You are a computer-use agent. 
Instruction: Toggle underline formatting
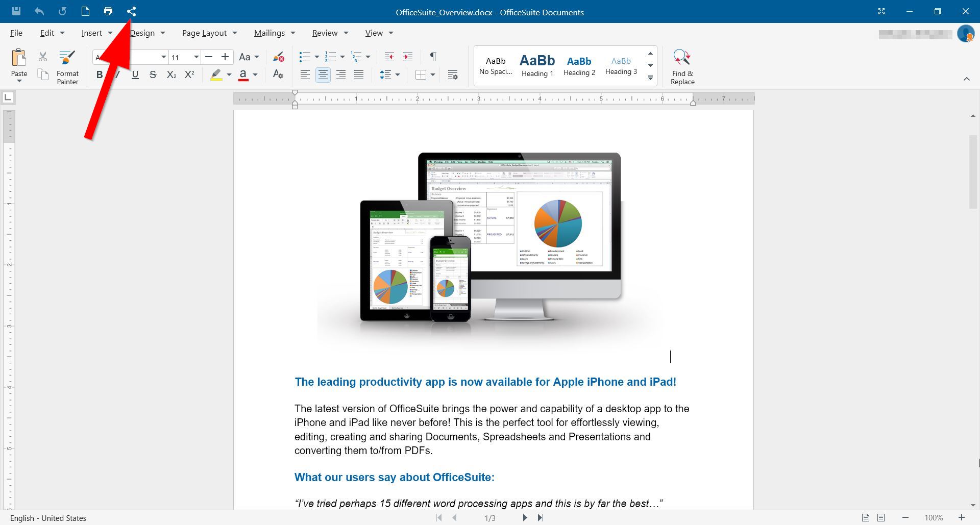click(135, 75)
